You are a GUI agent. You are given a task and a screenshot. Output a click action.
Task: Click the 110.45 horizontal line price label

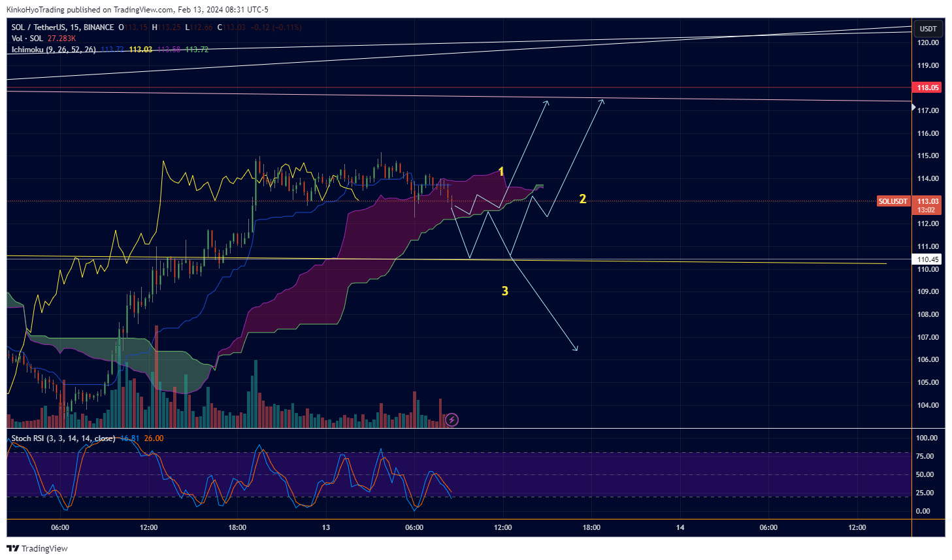pyautogui.click(x=927, y=259)
